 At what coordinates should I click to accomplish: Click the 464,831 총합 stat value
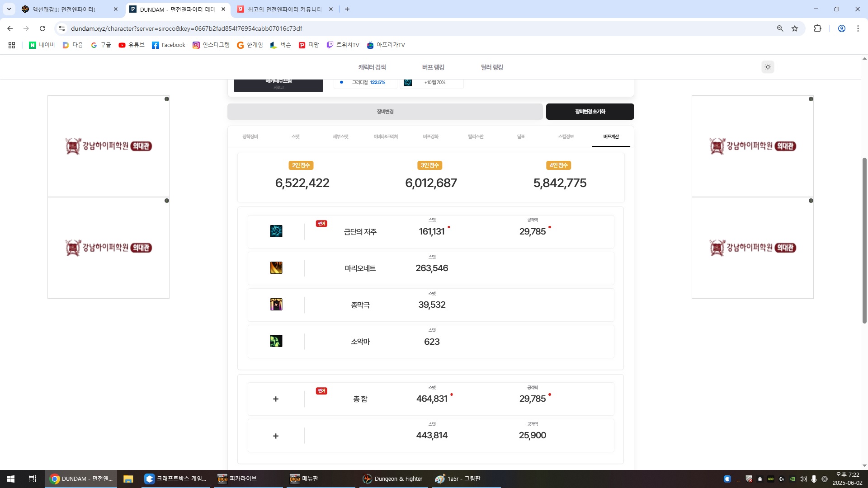432,399
